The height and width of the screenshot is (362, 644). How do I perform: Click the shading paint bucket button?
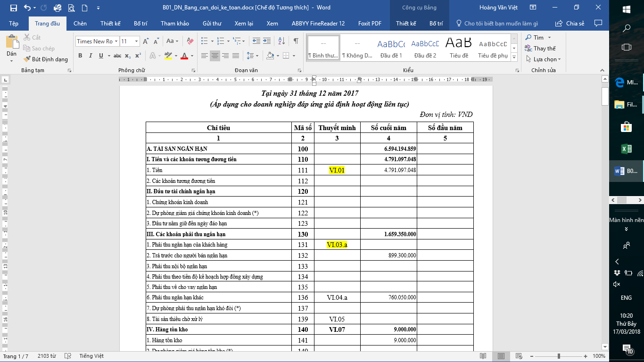[270, 56]
